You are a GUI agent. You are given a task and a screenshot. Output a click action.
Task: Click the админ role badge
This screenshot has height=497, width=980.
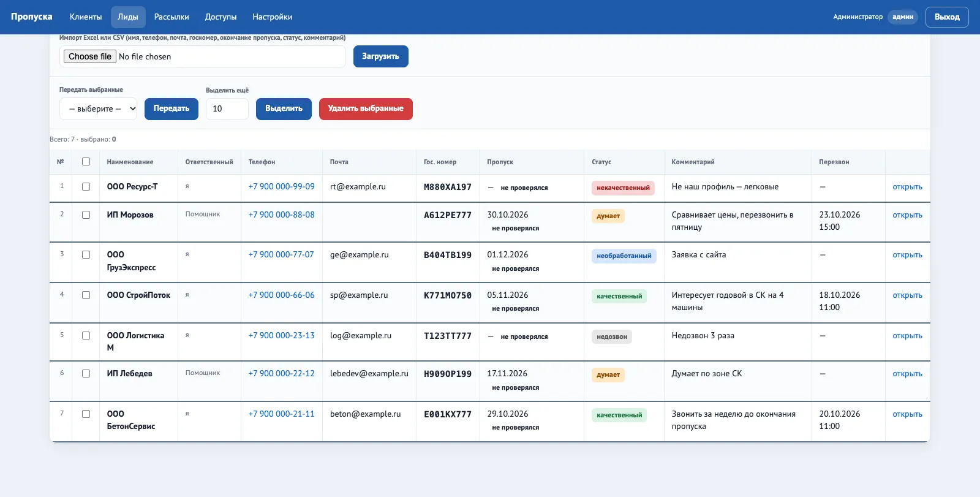pyautogui.click(x=902, y=17)
